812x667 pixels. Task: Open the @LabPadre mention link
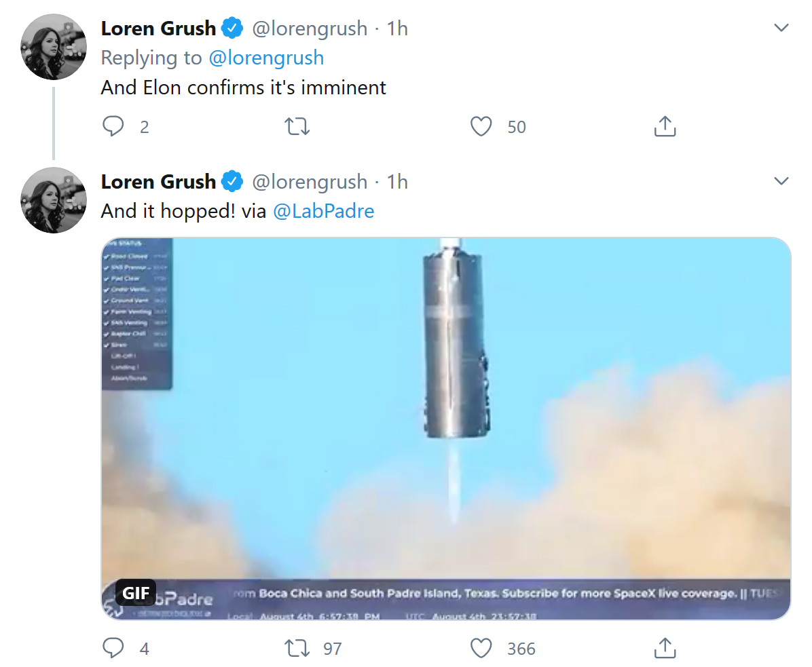click(x=323, y=211)
